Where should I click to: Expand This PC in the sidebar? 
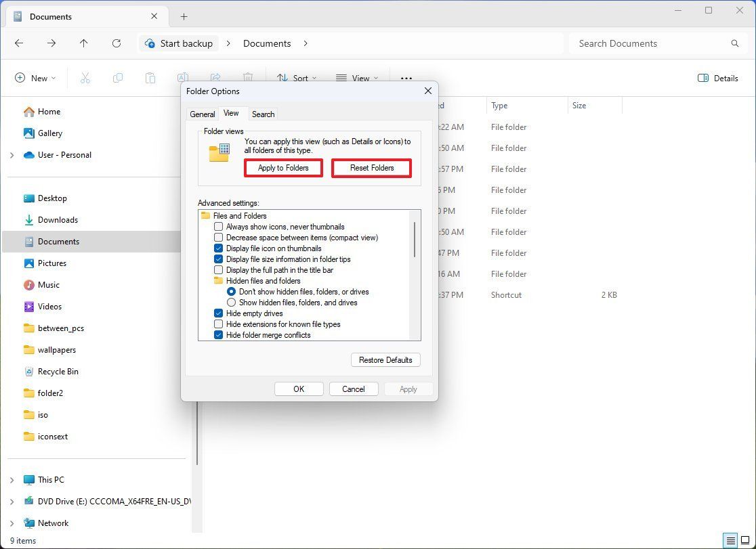pyautogui.click(x=12, y=479)
